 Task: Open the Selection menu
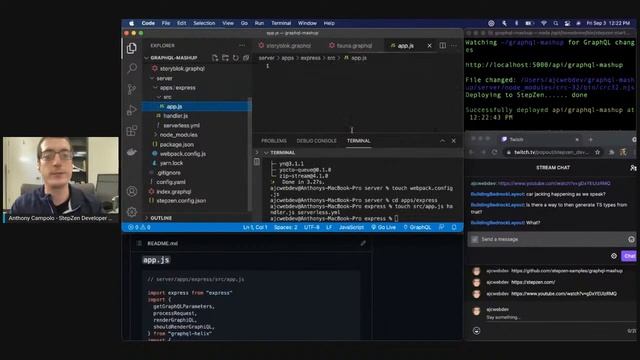tap(204, 23)
